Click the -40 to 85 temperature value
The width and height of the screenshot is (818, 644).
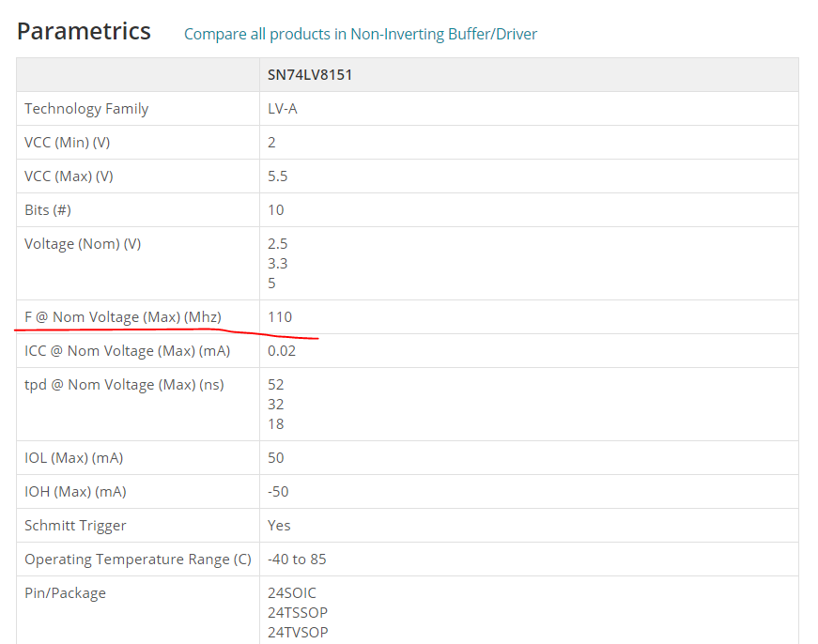(x=297, y=560)
